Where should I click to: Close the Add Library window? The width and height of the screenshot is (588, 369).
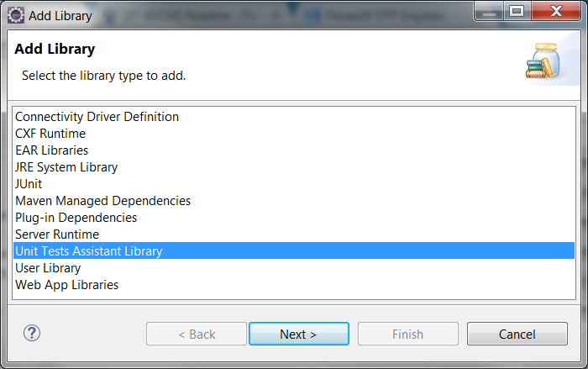(556, 11)
